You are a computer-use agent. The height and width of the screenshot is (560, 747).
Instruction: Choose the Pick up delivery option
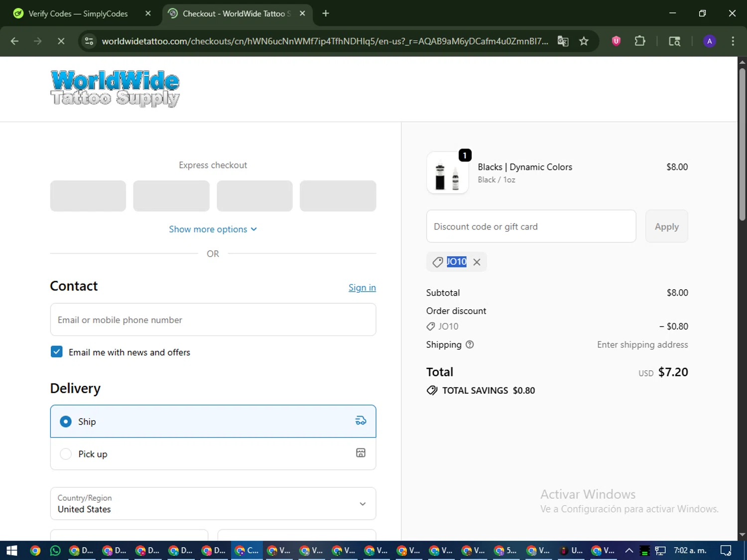click(x=213, y=454)
